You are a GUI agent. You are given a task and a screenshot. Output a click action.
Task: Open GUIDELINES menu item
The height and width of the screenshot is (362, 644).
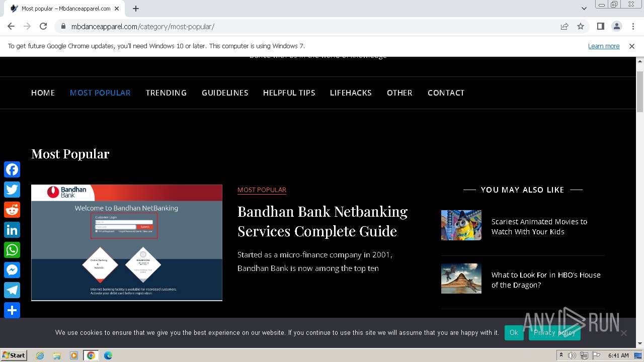225,93
